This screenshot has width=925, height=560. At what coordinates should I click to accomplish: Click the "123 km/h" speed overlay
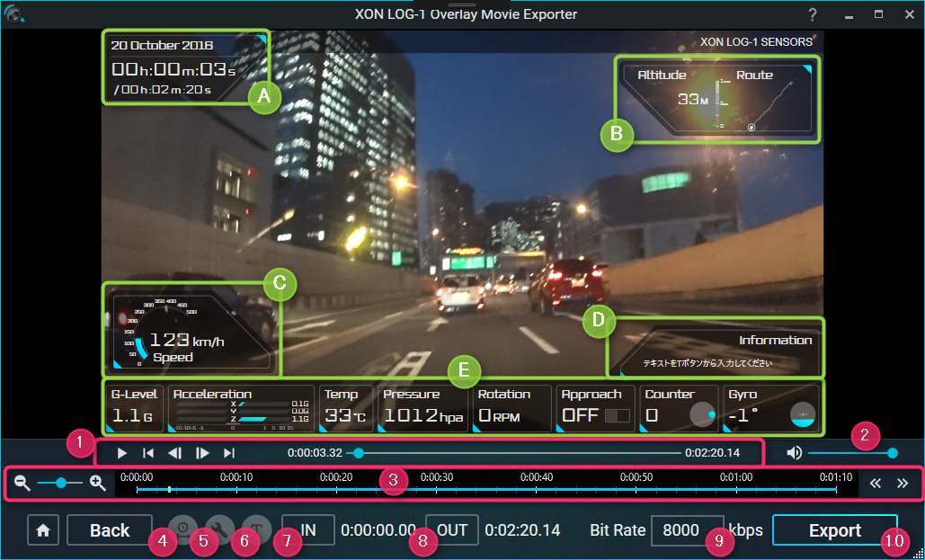[186, 340]
